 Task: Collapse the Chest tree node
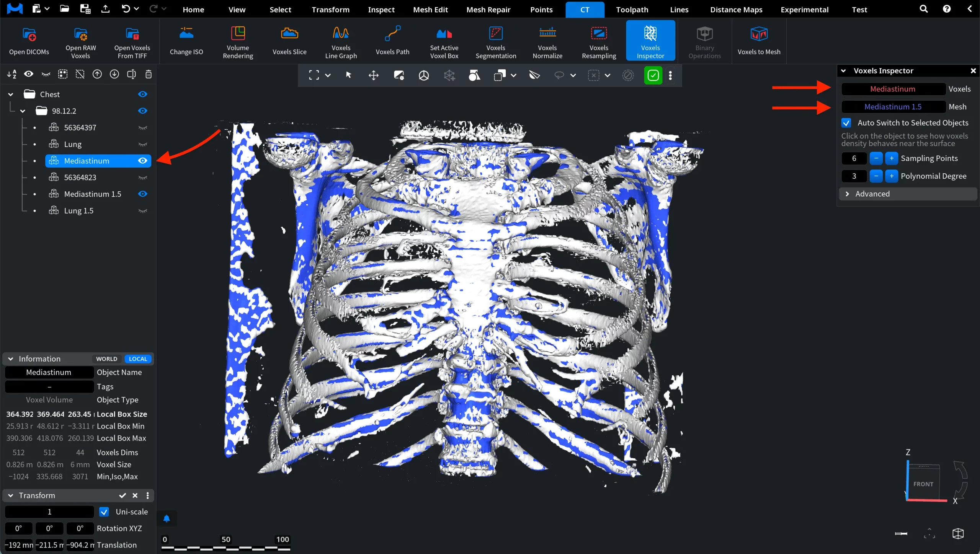tap(11, 94)
